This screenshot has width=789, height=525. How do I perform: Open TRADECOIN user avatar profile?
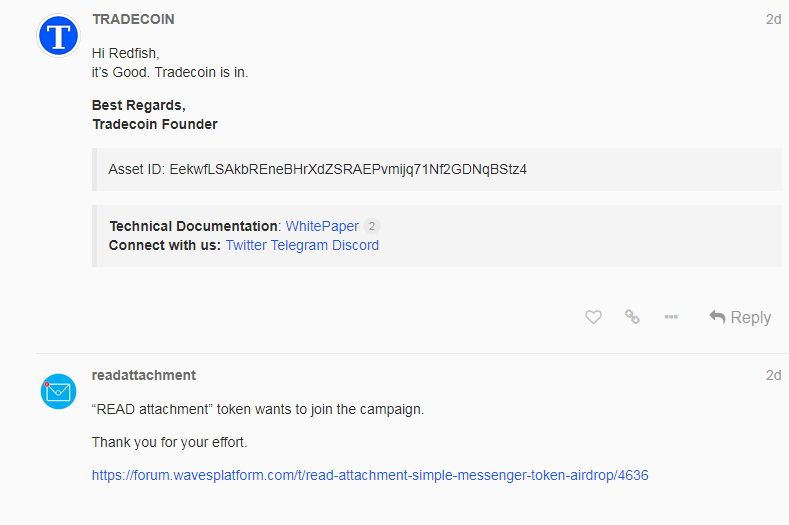click(58, 36)
